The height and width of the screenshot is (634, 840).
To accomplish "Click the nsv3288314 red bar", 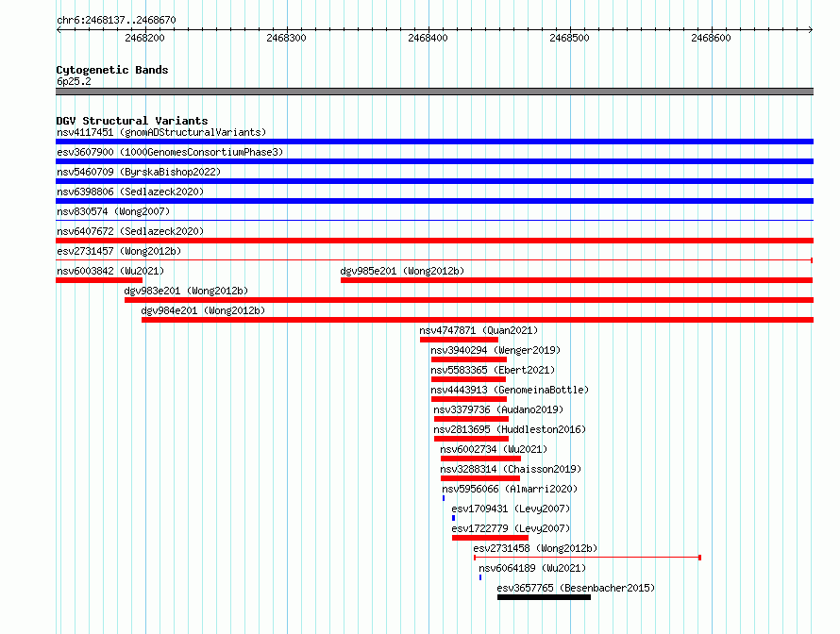I will [480, 478].
